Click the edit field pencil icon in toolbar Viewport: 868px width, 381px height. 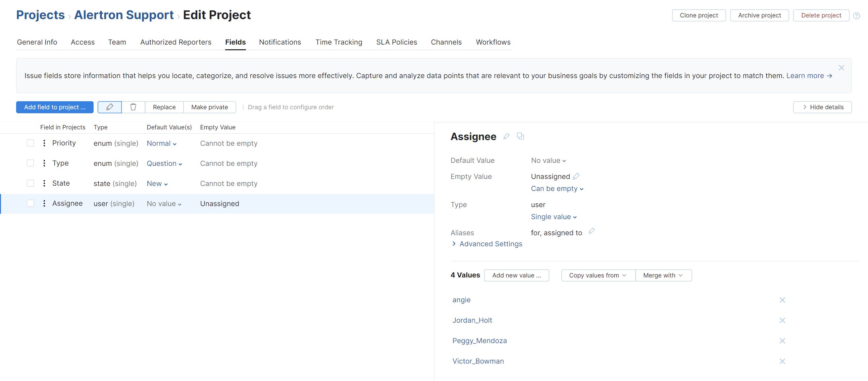click(x=109, y=107)
